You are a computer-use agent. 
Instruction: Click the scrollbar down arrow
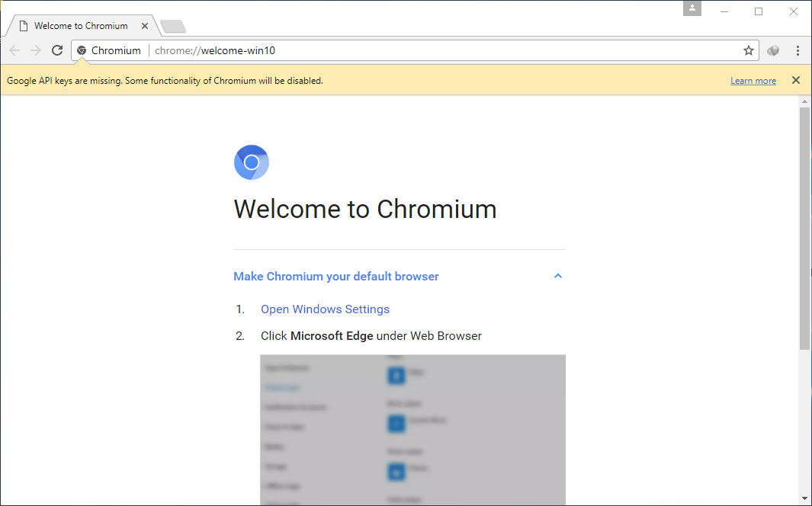(804, 498)
